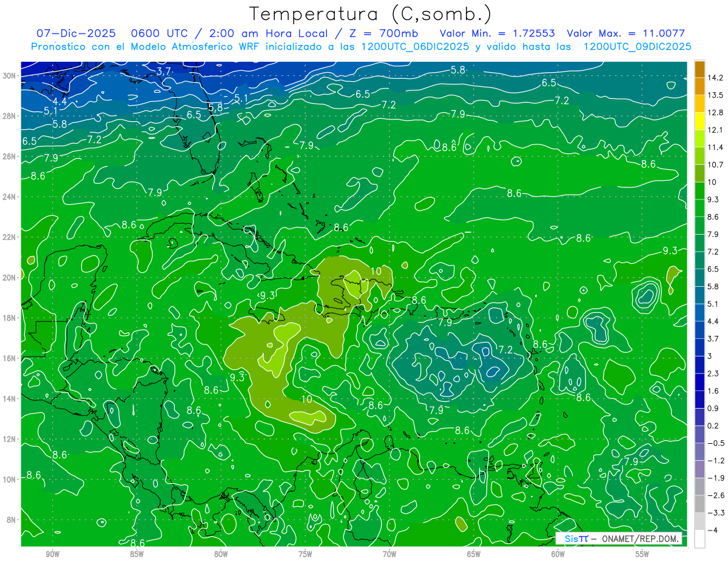Image resolution: width=728 pixels, height=562 pixels.
Task: Click the colorbar label '-4'
Action: [712, 530]
